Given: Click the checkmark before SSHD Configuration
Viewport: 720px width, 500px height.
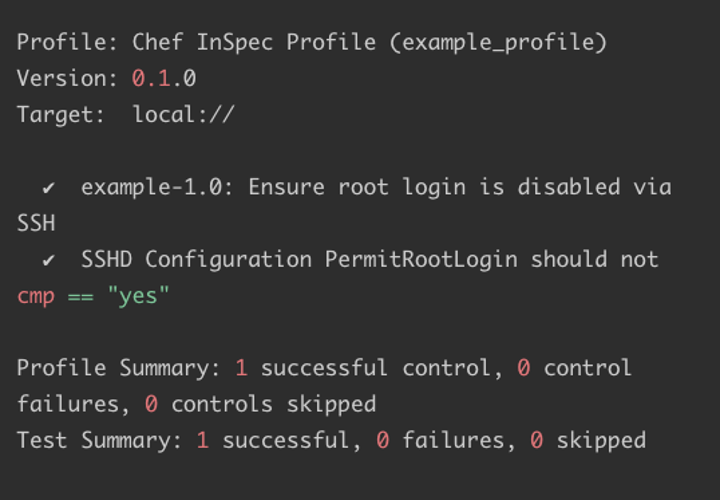Looking at the screenshot, I should (x=48, y=260).
